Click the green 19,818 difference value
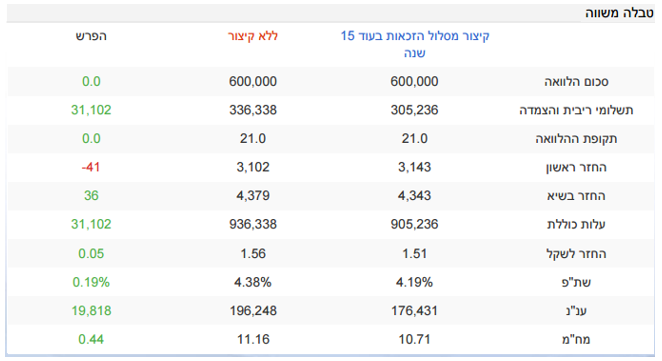Viewport: 662px width, 361px height. click(91, 311)
